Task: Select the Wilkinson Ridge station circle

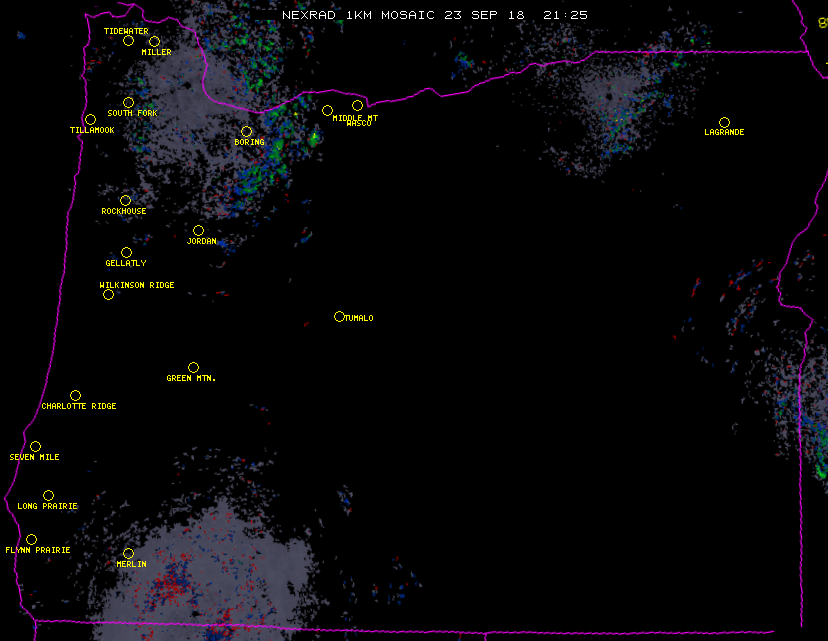Action: point(108,294)
